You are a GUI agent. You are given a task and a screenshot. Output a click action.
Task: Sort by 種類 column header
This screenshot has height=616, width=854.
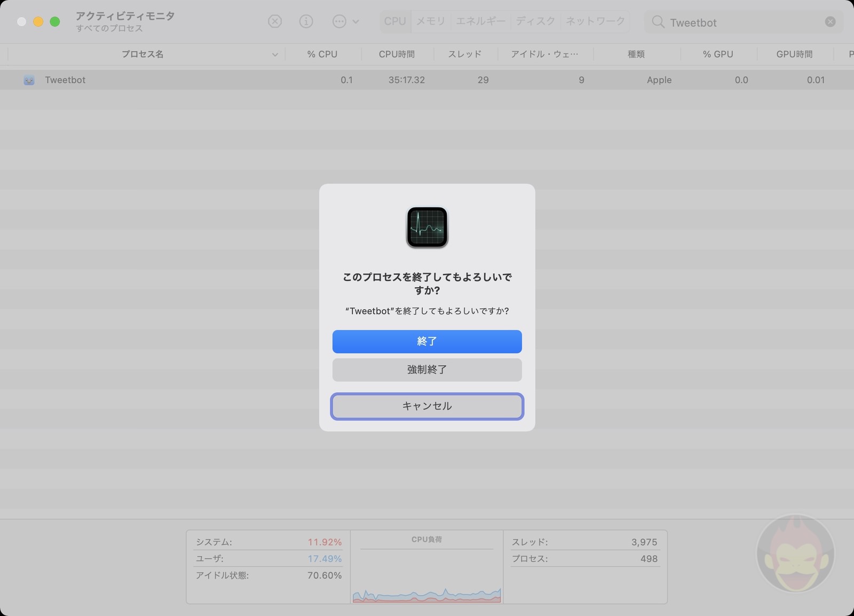(x=636, y=54)
